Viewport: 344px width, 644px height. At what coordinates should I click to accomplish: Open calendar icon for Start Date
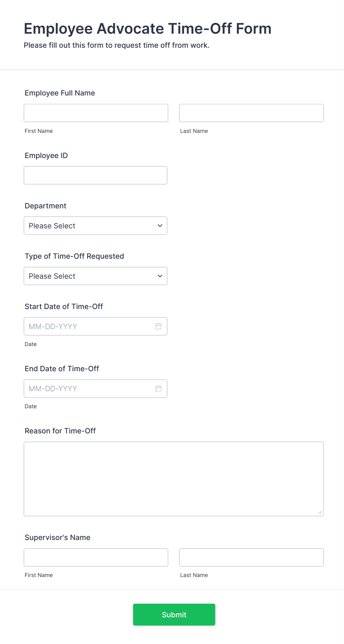tap(159, 326)
